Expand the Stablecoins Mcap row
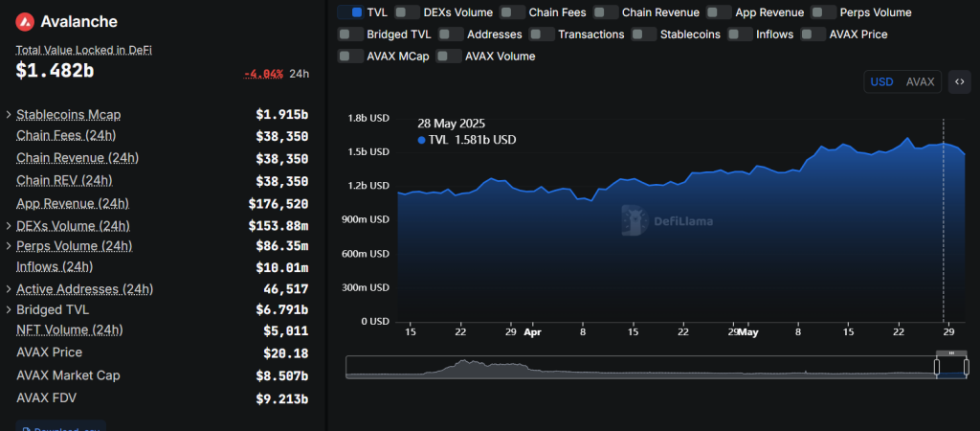Image resolution: width=980 pixels, height=431 pixels. pyautogui.click(x=9, y=115)
